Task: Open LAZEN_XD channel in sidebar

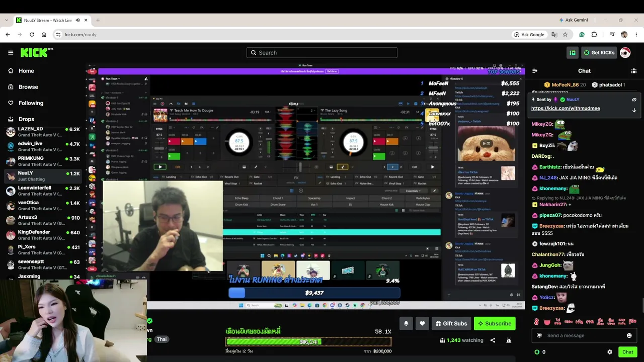Action: pyautogui.click(x=43, y=132)
